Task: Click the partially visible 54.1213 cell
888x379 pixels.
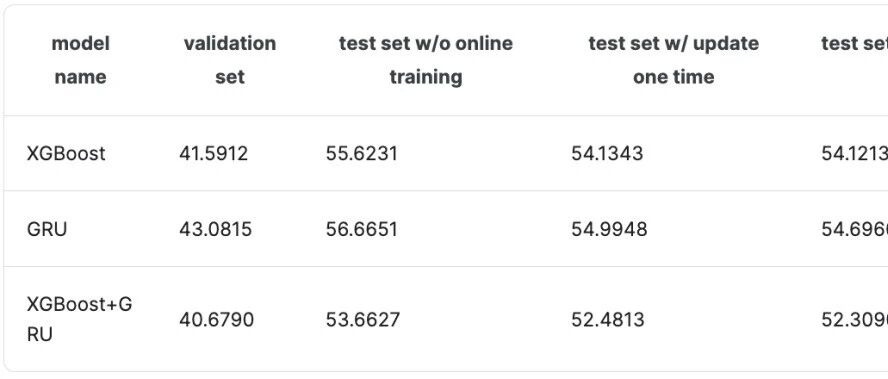Action: [x=855, y=154]
